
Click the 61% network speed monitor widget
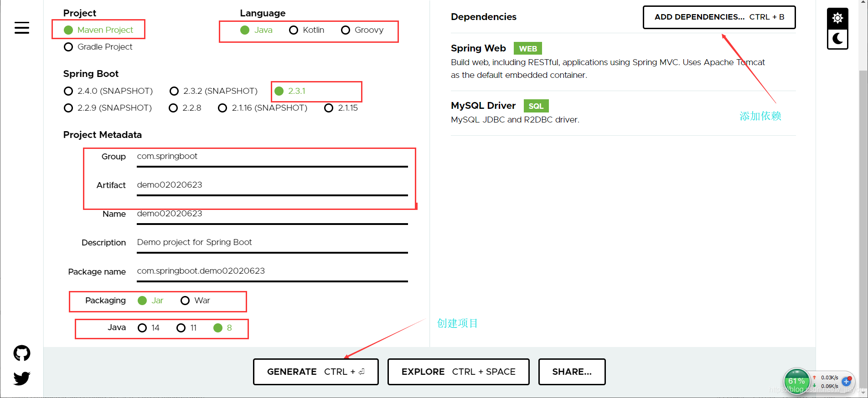click(796, 381)
